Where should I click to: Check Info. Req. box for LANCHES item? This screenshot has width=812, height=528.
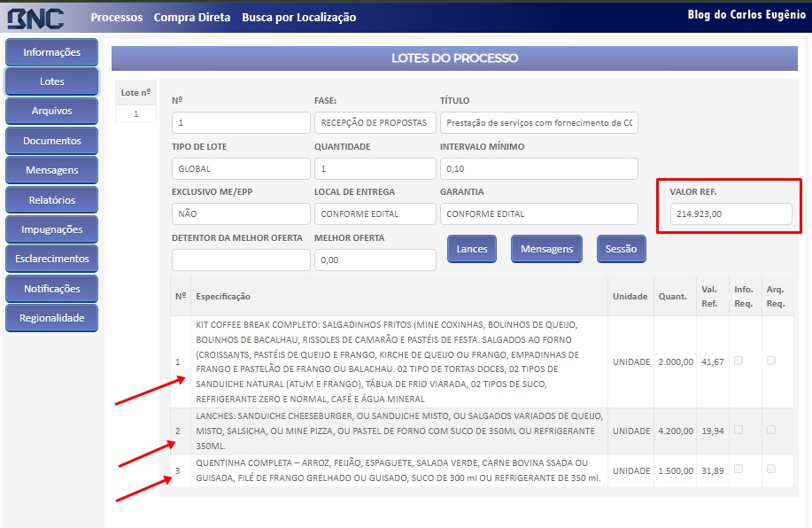pos(739,430)
